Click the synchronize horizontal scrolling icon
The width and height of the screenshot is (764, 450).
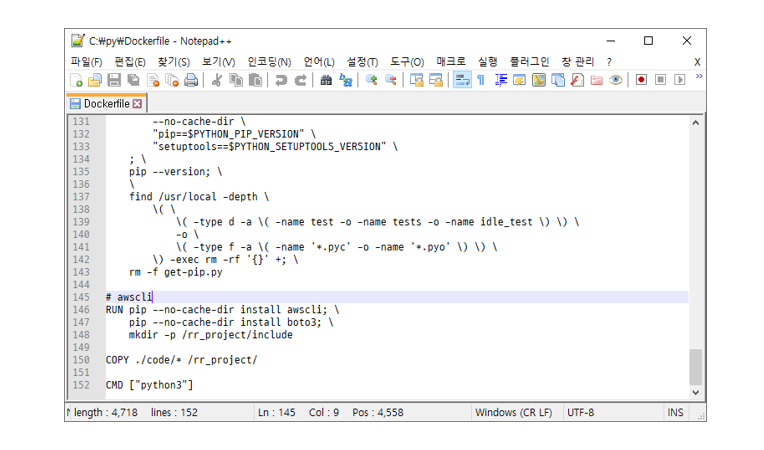pos(436,80)
